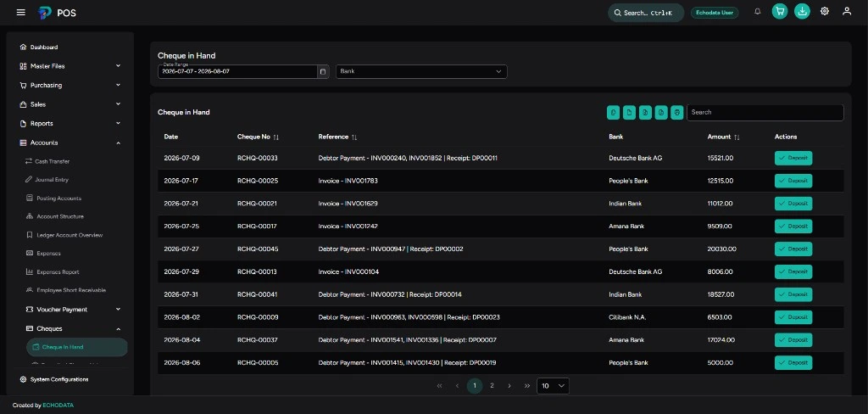Go to page 2 of results
This screenshot has width=868, height=414.
(492, 386)
